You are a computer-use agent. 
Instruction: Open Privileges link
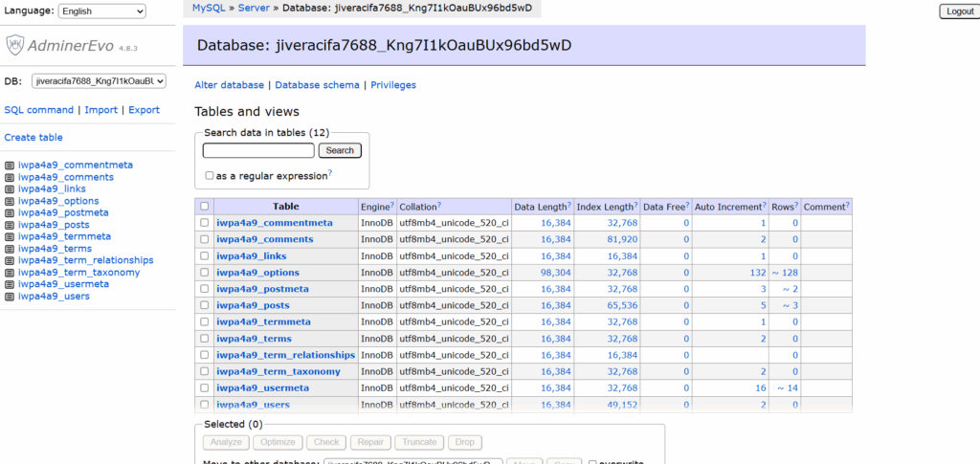(x=393, y=85)
